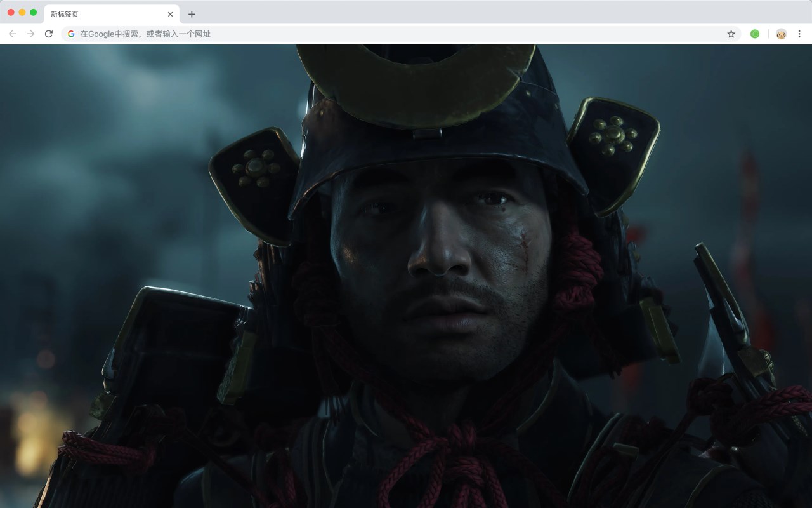Click the browser back arrow

13,34
